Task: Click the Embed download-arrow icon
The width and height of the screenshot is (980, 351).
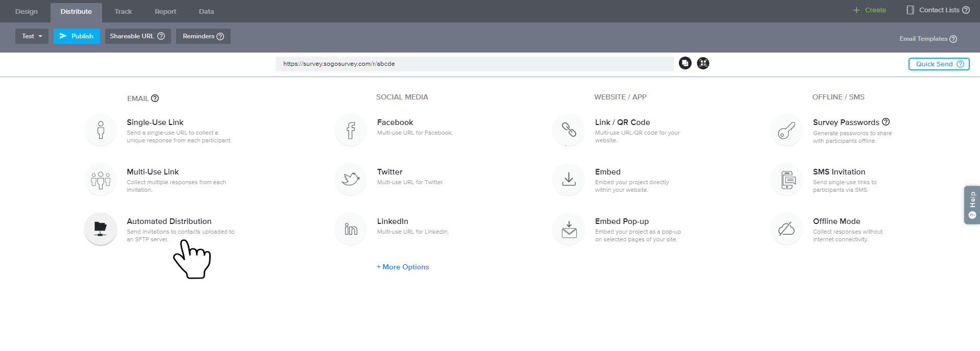Action: point(569,180)
